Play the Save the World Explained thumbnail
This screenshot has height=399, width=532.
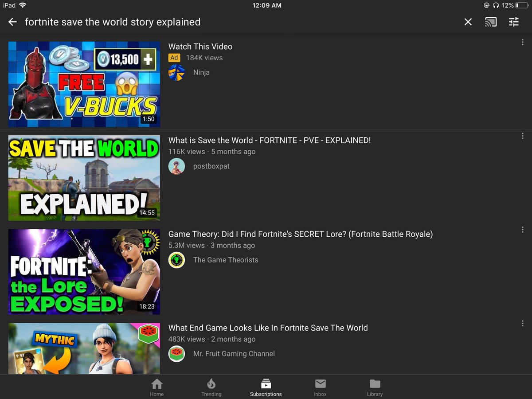coord(84,178)
